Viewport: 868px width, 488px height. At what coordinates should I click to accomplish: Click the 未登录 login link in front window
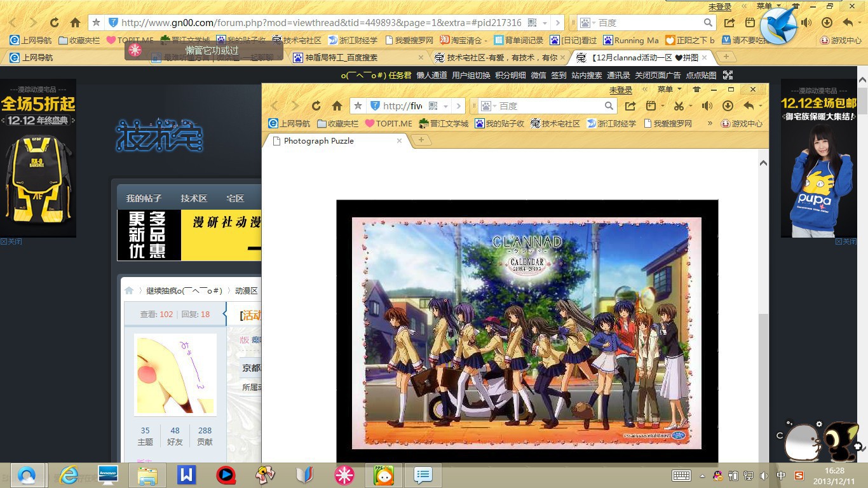click(620, 90)
